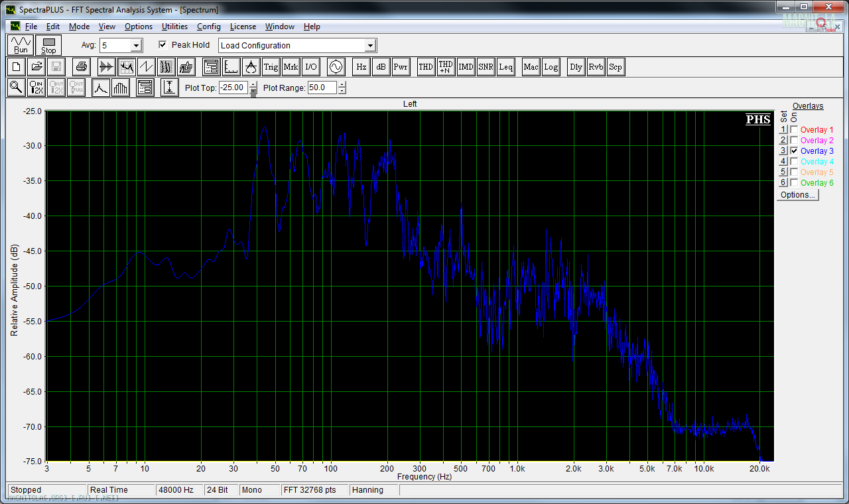Click the overlay Options... button

point(798,195)
